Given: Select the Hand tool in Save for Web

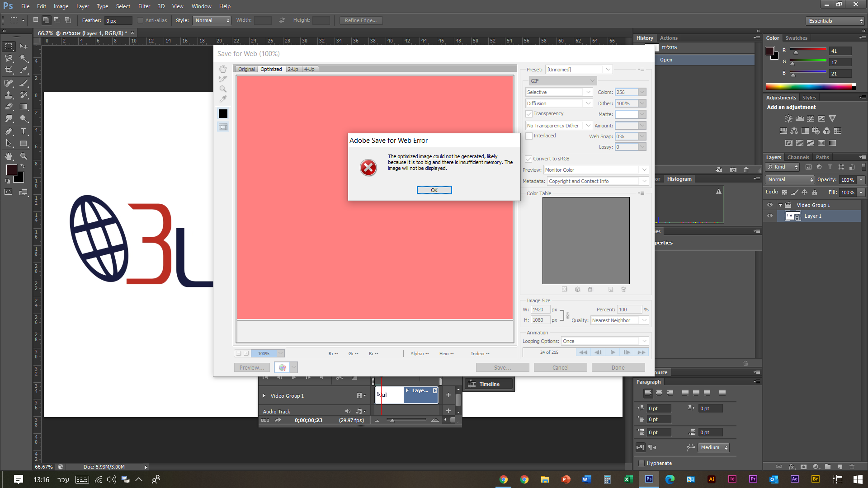Looking at the screenshot, I should [x=223, y=69].
